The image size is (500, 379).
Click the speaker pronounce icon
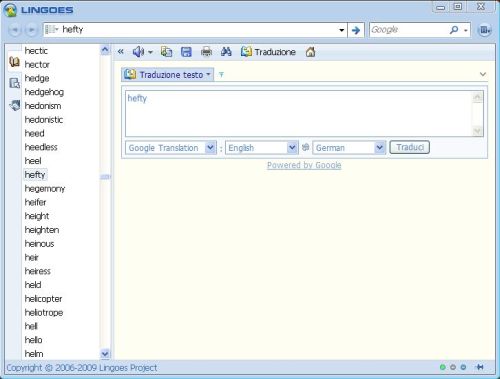coord(138,52)
